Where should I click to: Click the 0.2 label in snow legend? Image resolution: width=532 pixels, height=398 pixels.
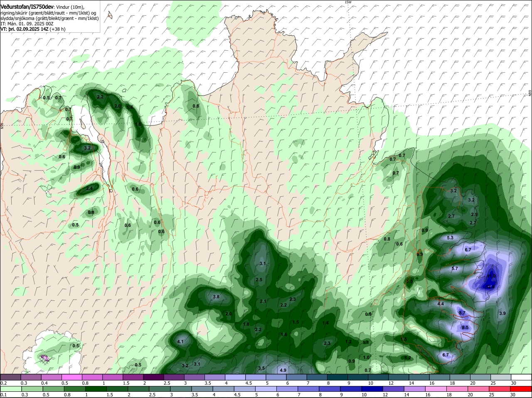point(3,383)
